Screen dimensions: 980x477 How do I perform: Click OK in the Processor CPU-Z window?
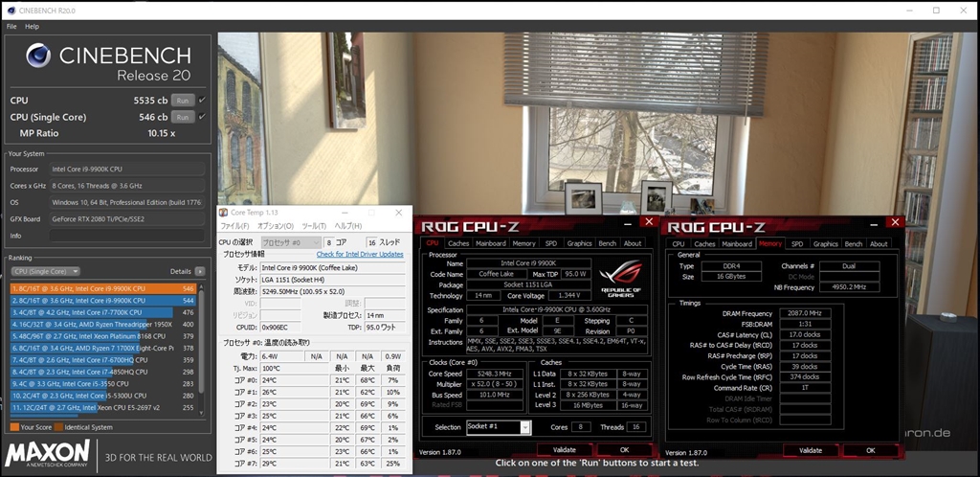(x=624, y=449)
